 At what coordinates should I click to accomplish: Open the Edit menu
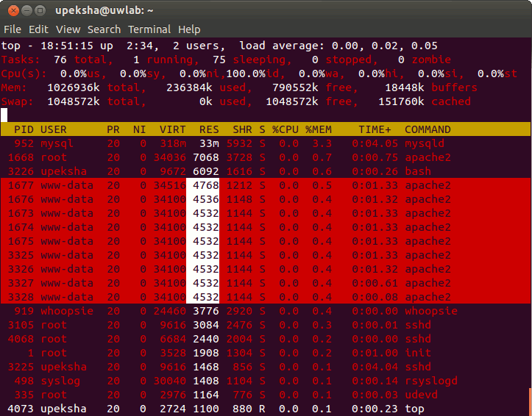38,29
